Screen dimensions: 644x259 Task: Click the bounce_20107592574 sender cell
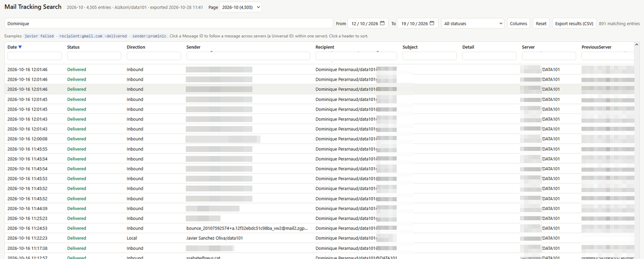pos(247,228)
